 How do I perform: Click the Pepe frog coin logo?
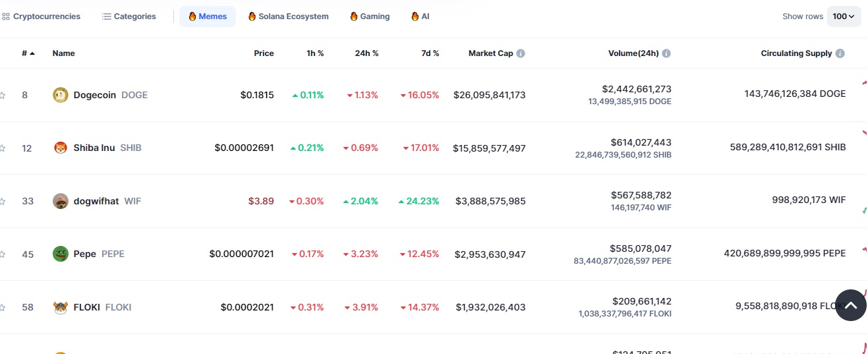61,254
